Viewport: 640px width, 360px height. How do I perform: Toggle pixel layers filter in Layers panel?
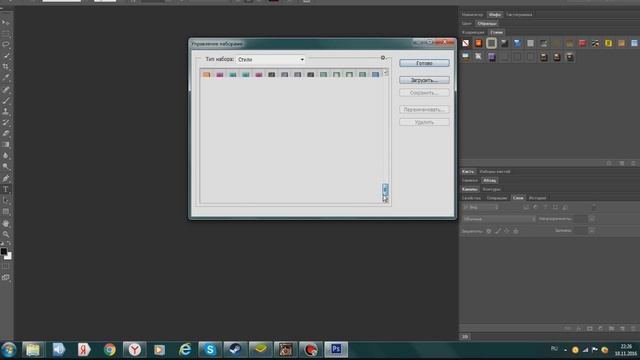[526, 207]
